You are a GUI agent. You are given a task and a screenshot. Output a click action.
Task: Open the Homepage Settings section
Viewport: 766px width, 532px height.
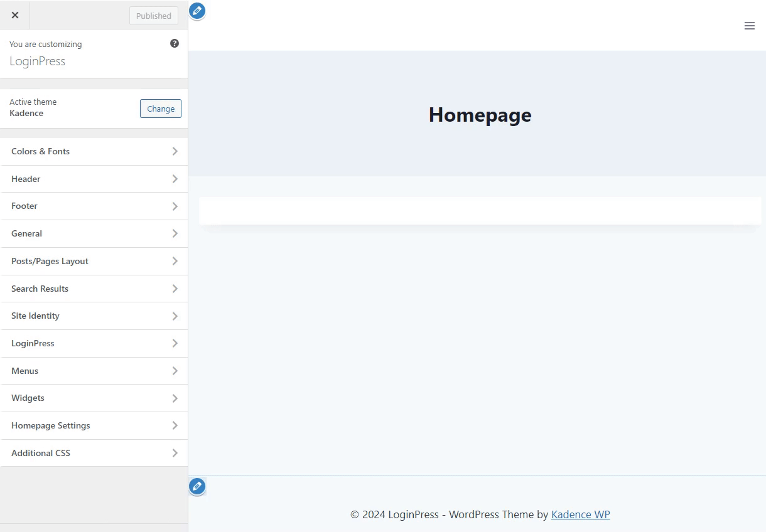tap(94, 425)
